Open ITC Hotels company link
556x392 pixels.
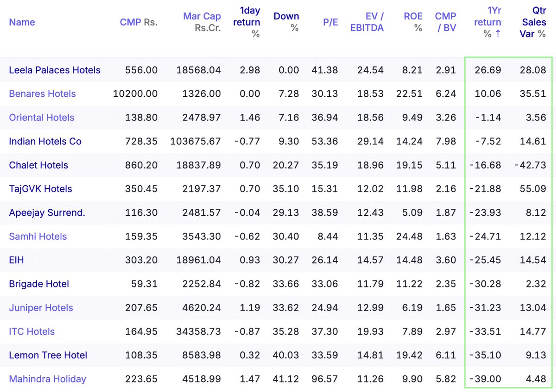(x=32, y=331)
